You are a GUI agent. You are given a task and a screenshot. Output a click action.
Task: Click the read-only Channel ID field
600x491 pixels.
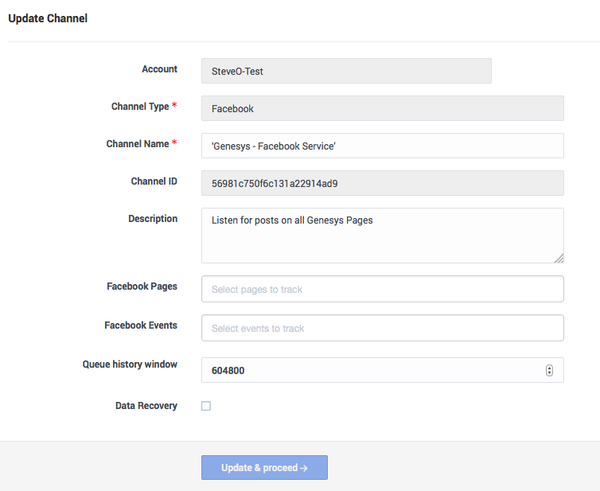[x=382, y=183]
